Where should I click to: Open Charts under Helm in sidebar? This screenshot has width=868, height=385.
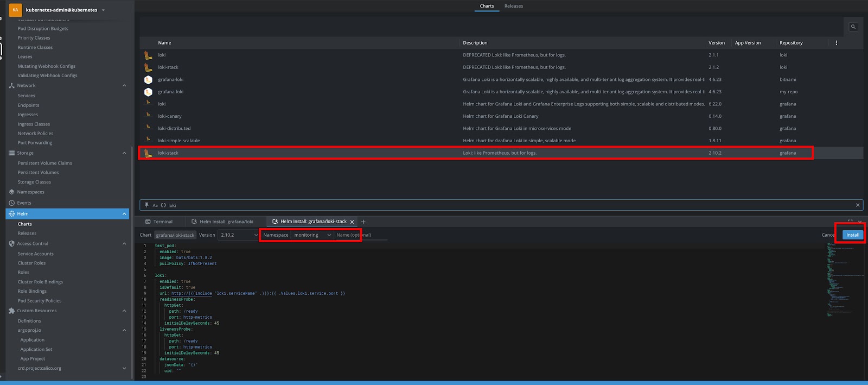pyautogui.click(x=25, y=224)
